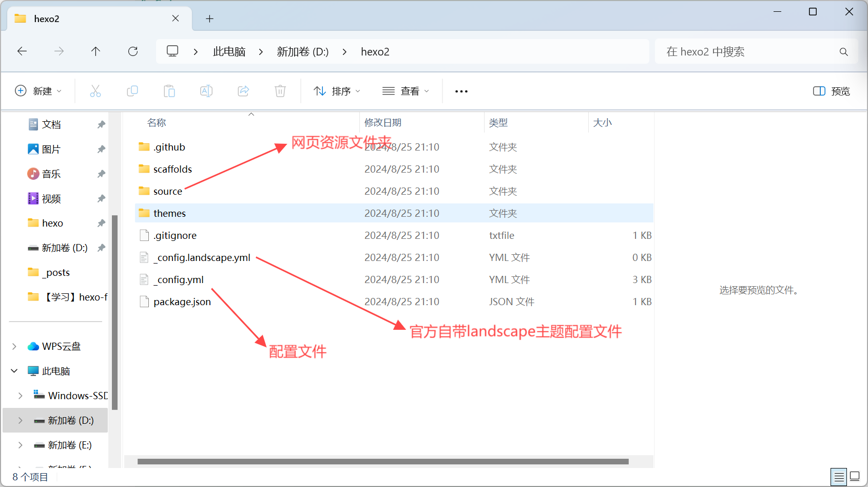Go back with the left arrow
Viewport: 868px width, 487px height.
click(x=22, y=51)
